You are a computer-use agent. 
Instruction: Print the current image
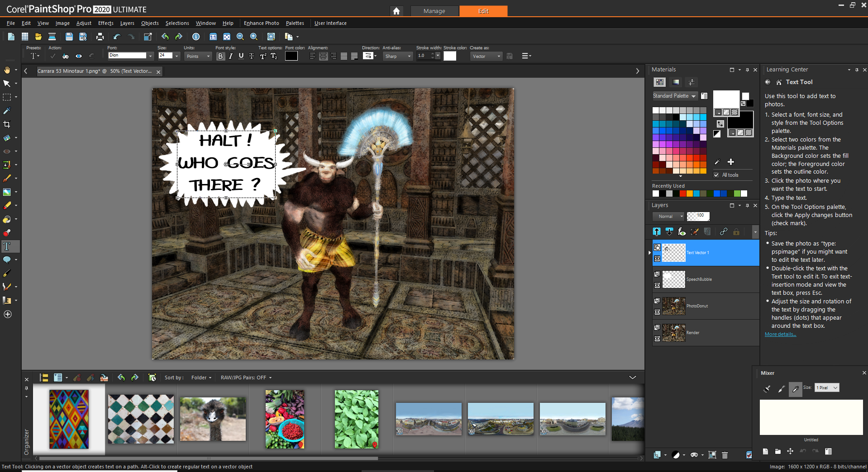tap(100, 37)
